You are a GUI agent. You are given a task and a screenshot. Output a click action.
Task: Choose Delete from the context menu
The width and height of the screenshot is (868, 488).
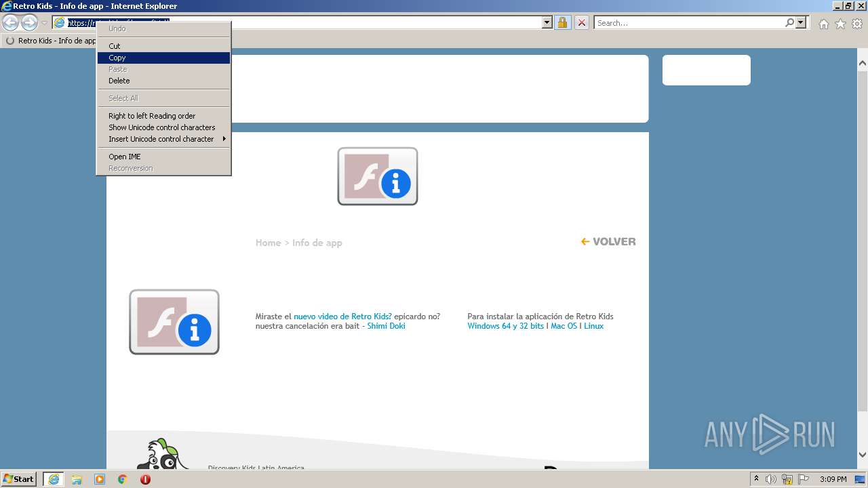click(163, 81)
